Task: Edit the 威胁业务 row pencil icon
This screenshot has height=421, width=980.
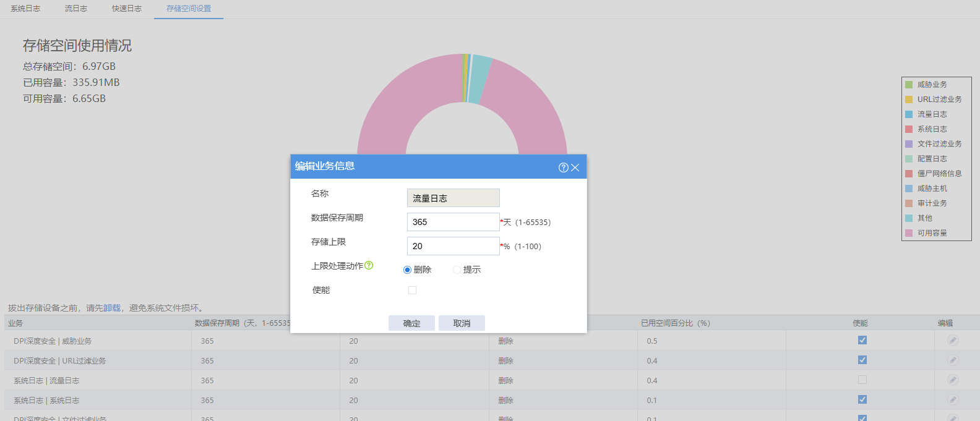Action: pyautogui.click(x=953, y=341)
